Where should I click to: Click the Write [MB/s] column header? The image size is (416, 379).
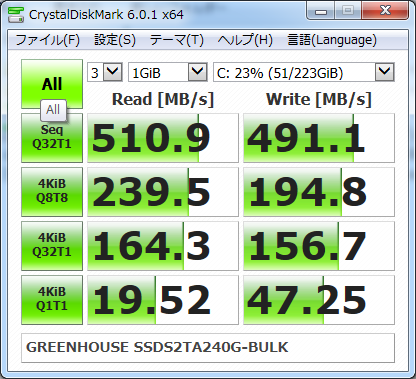pos(319,99)
